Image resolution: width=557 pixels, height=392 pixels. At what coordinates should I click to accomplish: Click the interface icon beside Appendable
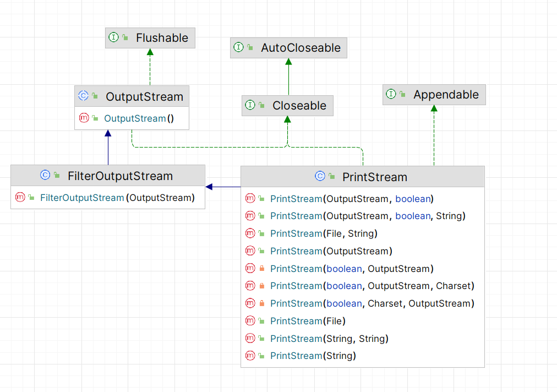(391, 94)
